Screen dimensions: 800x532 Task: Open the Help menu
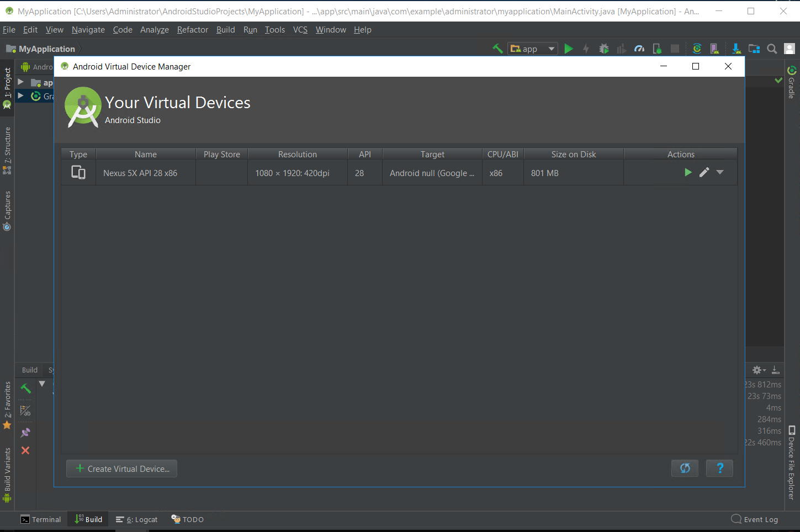click(x=363, y=30)
